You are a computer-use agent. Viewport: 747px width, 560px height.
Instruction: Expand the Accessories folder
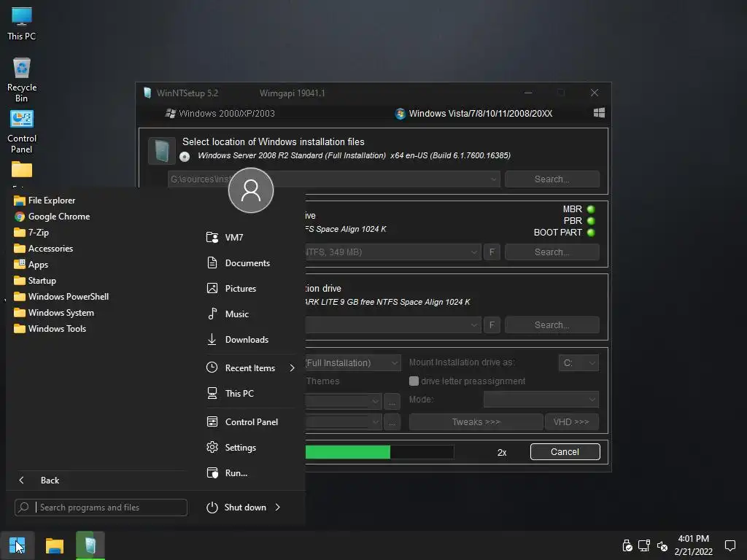[x=43, y=249]
